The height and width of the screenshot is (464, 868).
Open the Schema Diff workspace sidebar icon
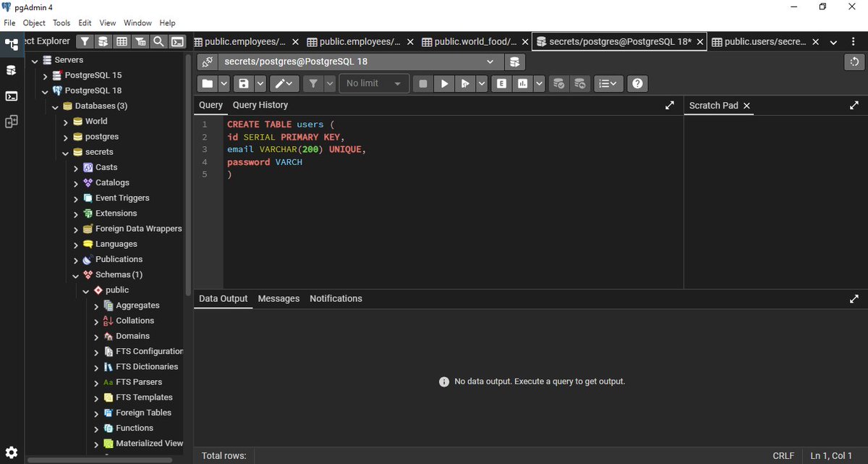[11, 122]
